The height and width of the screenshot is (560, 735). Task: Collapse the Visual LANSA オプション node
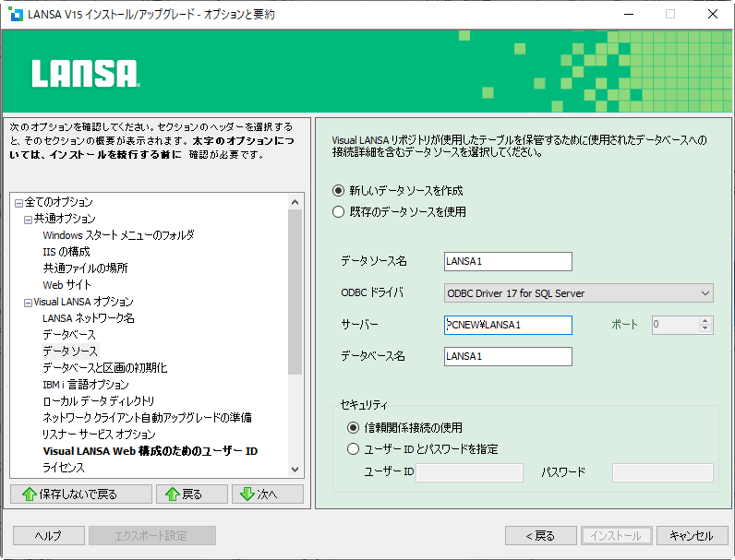[28, 303]
